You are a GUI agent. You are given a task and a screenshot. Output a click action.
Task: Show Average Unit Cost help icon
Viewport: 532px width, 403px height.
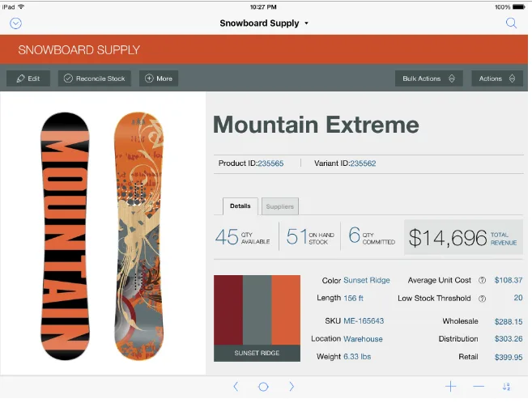[482, 280]
